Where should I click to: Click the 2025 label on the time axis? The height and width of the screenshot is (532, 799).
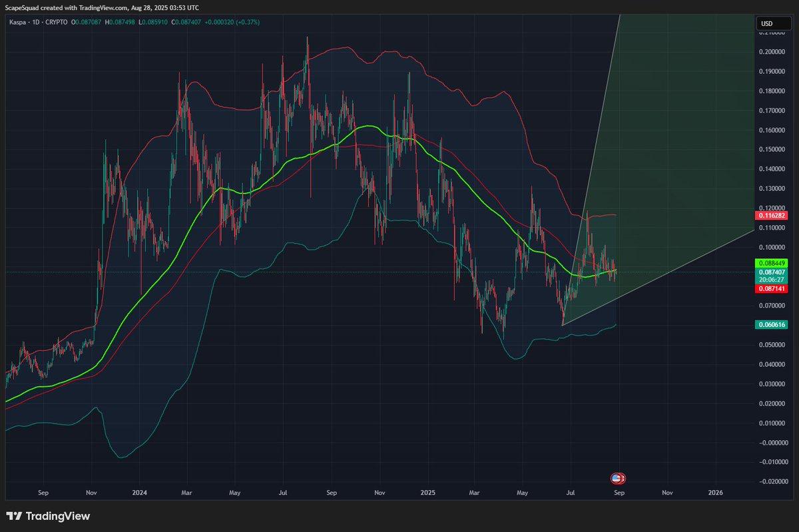[427, 493]
